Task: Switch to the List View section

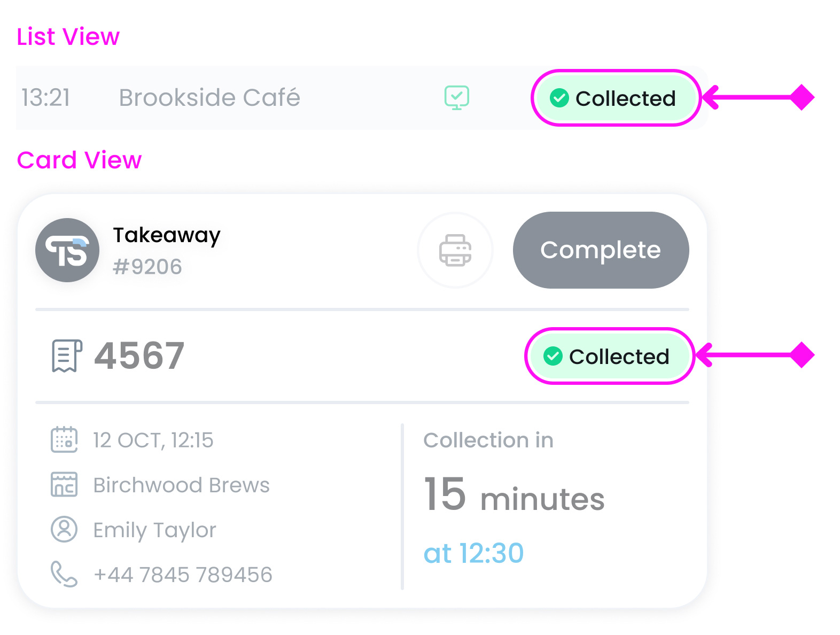Action: point(68,36)
